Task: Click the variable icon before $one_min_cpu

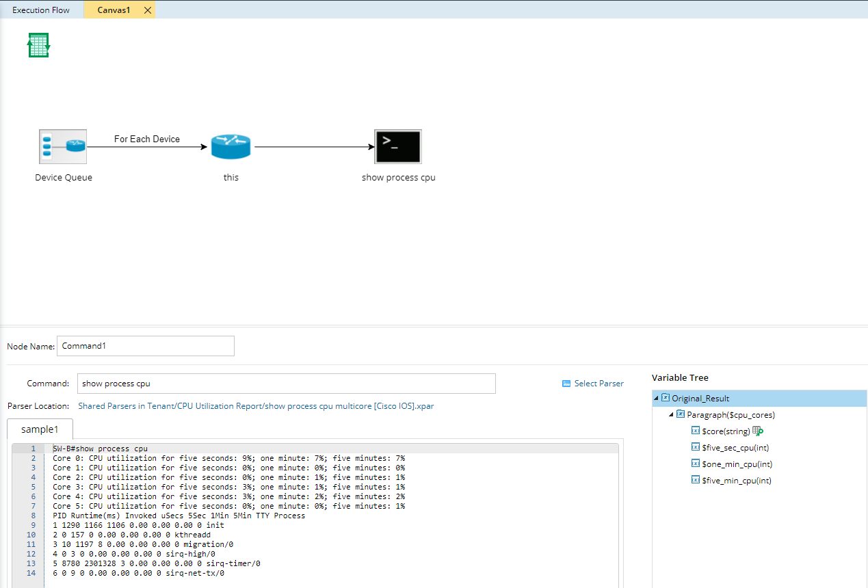Action: coord(696,464)
